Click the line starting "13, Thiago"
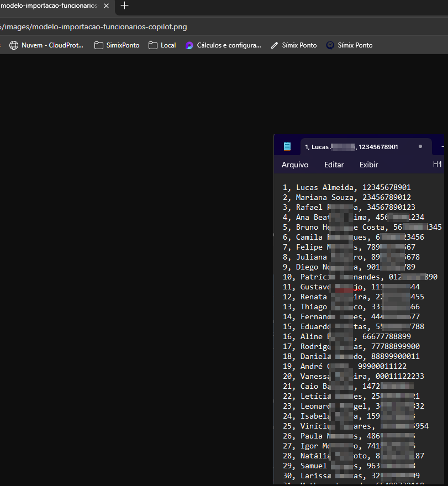The width and height of the screenshot is (448, 486). coord(351,307)
